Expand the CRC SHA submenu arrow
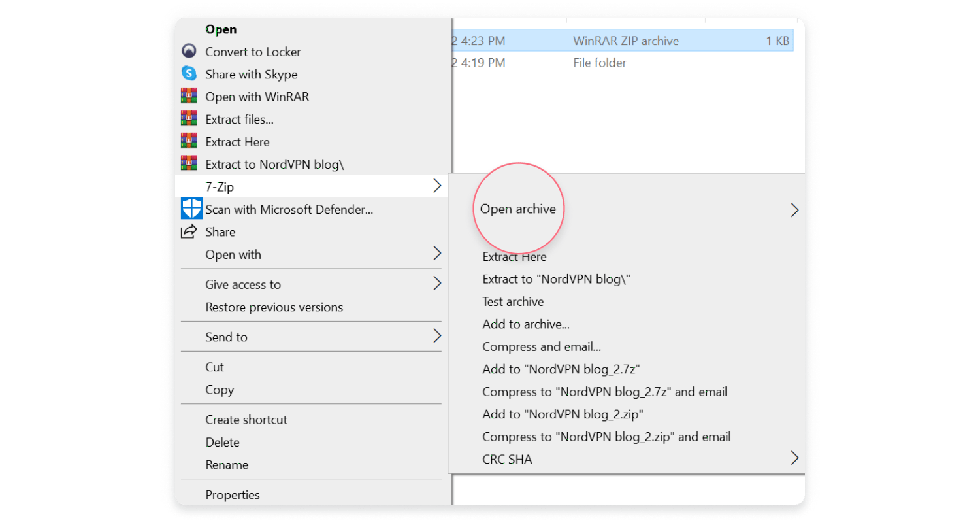The width and height of the screenshot is (980, 523). tap(794, 458)
